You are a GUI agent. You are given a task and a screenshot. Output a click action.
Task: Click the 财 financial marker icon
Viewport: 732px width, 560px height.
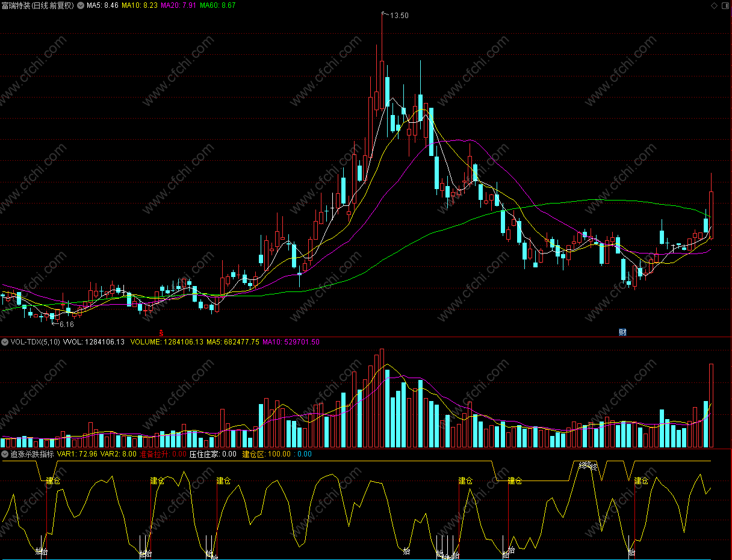tap(622, 332)
